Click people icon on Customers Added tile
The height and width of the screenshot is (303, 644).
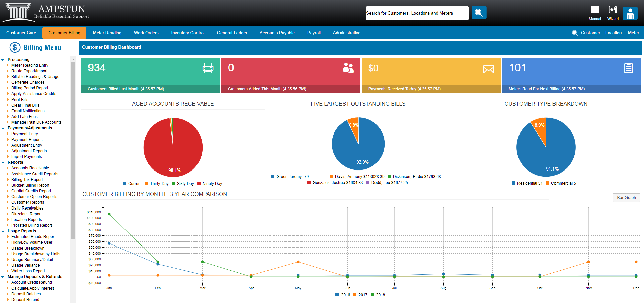348,68
